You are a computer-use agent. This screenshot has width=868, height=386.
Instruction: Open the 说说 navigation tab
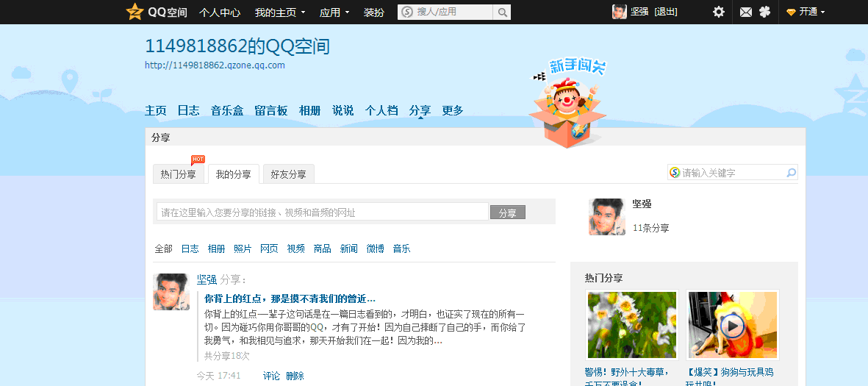(x=343, y=110)
